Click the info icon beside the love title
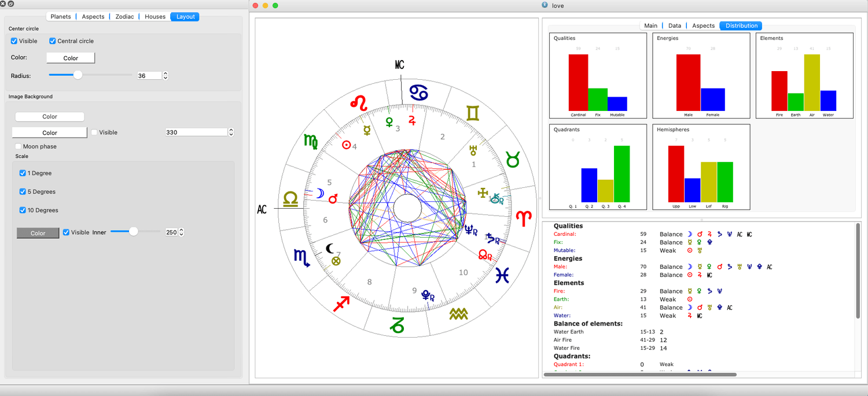This screenshot has width=868, height=396. pos(545,5)
